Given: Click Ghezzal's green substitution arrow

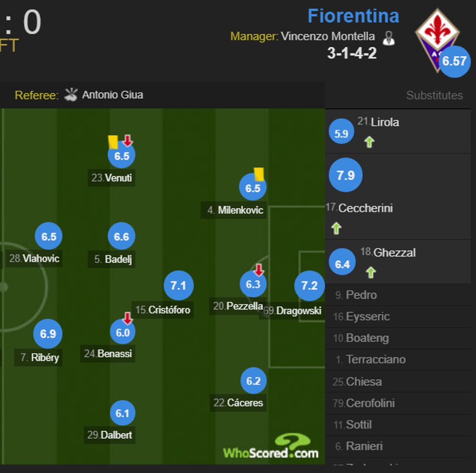Looking at the screenshot, I should 371,272.
